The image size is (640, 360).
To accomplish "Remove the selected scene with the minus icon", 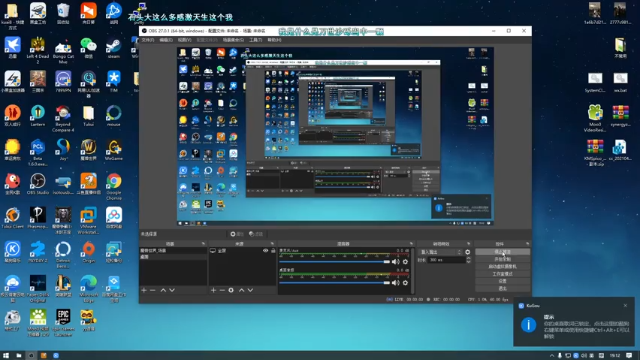I will click(153, 290).
